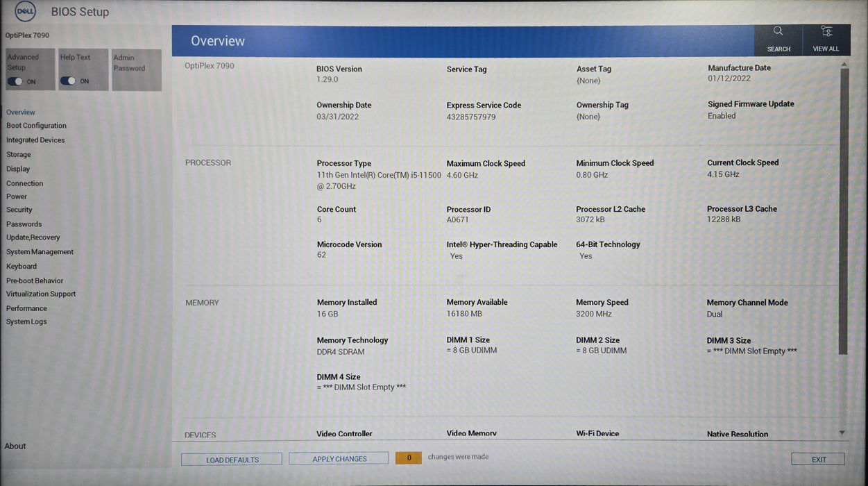
Task: Click the vertical scrollbar thumb
Action: [843, 212]
